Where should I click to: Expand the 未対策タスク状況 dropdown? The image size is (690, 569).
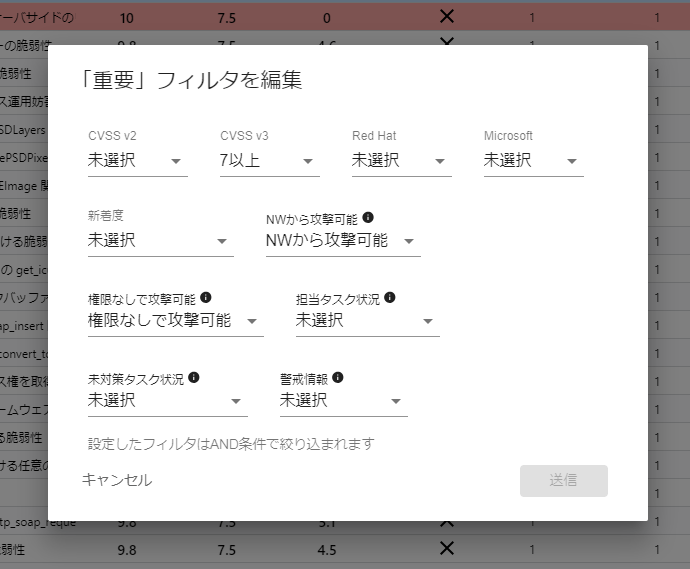coord(167,401)
